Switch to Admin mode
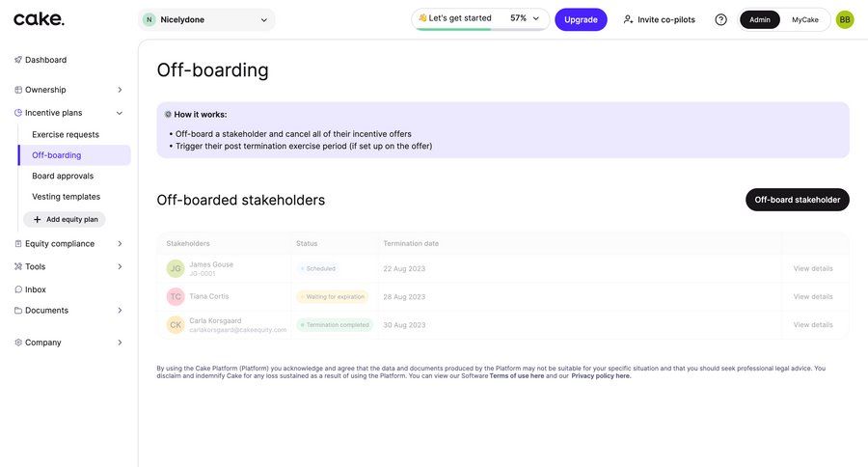868x467 pixels. click(x=760, y=19)
